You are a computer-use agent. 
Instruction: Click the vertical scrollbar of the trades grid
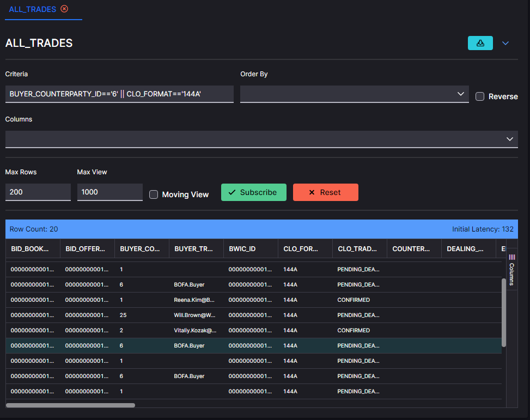point(504,312)
